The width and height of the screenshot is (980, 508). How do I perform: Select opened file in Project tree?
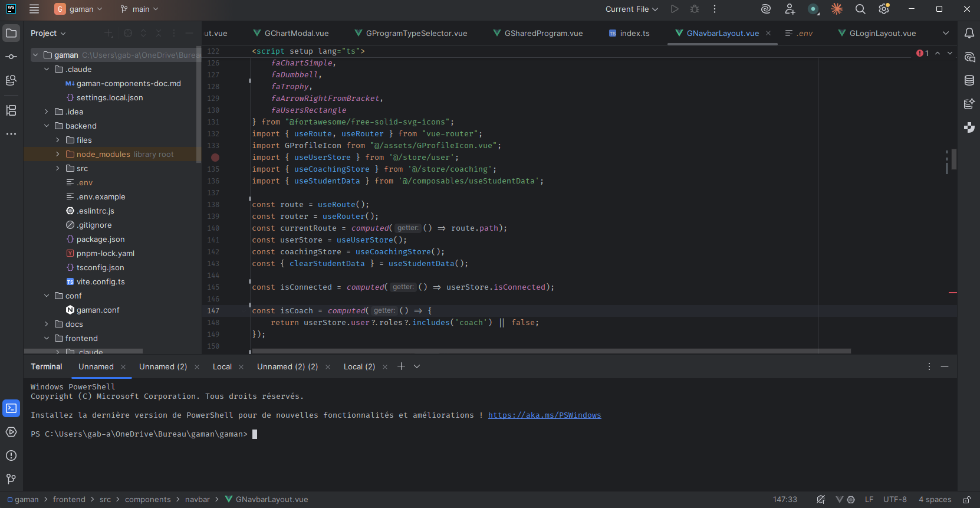tap(128, 33)
